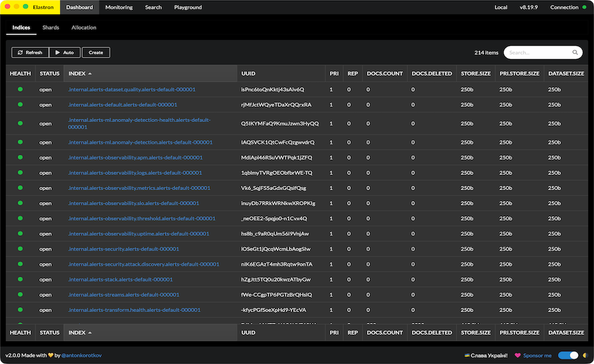Open .internal.alerts-observability.threshold.alerts-default-000001 index

point(142,218)
